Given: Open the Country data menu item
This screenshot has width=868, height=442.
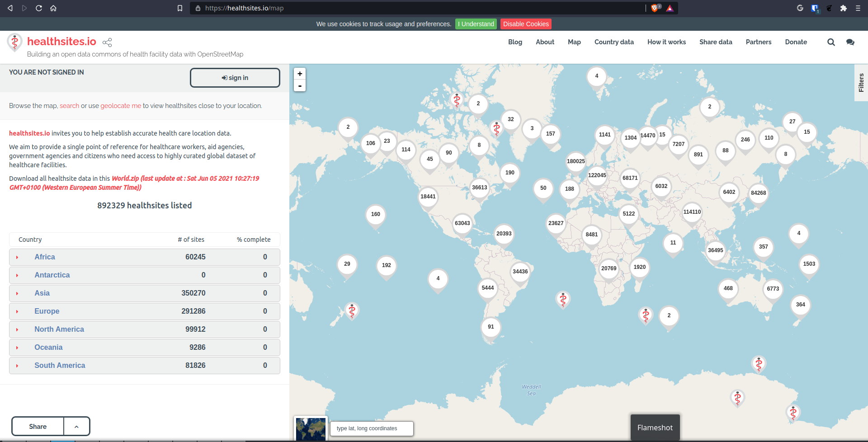Looking at the screenshot, I should pos(613,42).
